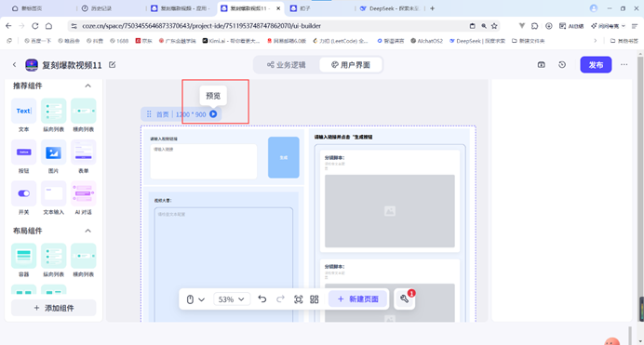Click the first 分镜脚本 heading text

pyautogui.click(x=334, y=157)
